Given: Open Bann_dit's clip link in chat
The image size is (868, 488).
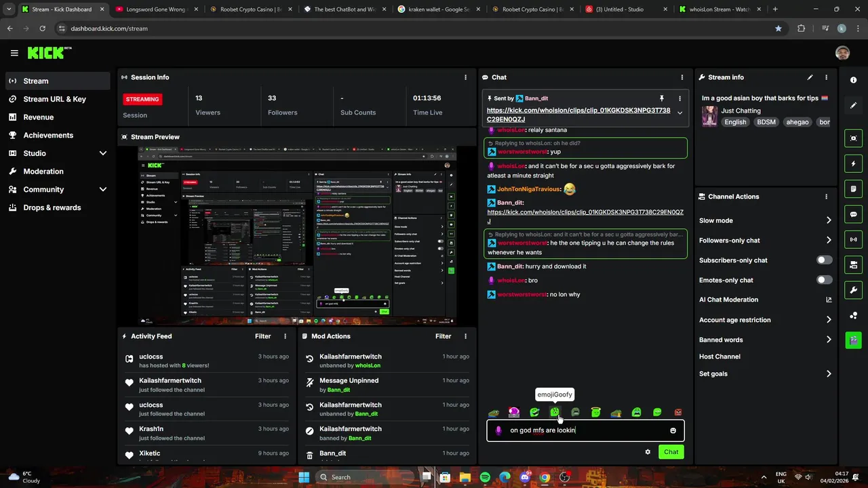Looking at the screenshot, I should coord(585,216).
